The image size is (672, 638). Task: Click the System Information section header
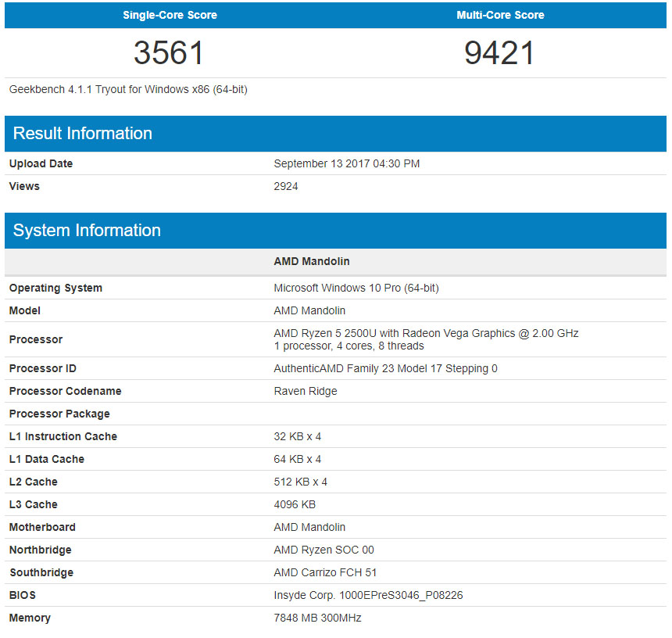[335, 231]
